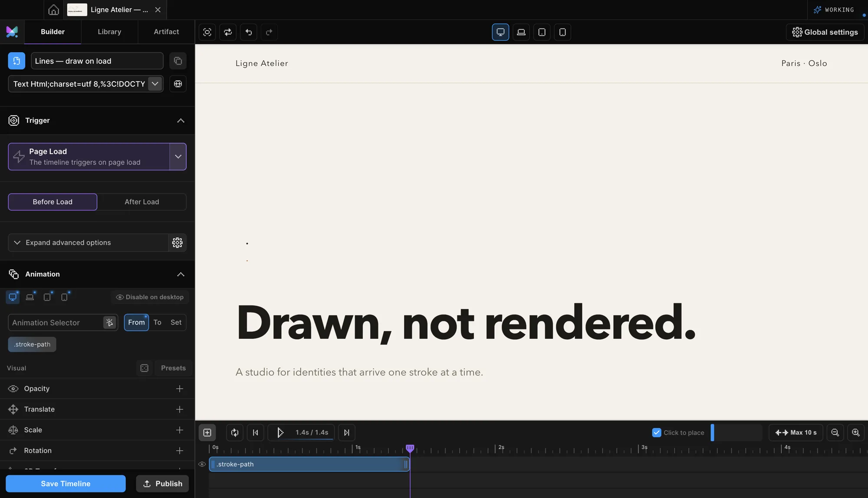Open Page Load trigger dropdown
The width and height of the screenshot is (868, 498).
(x=178, y=157)
